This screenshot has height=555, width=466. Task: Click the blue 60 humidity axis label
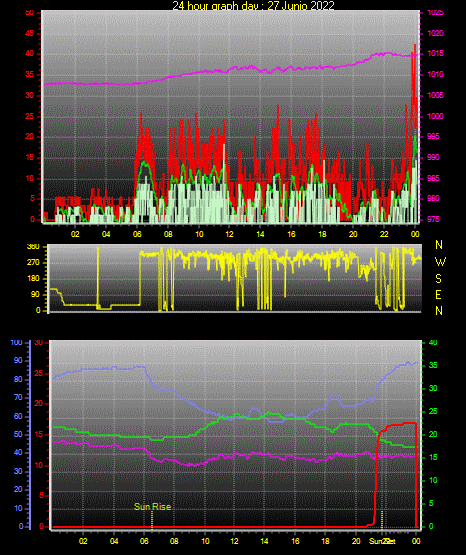18,417
